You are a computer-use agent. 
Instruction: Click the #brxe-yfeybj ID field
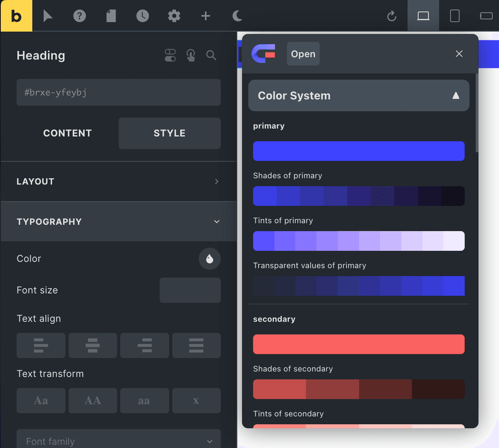[119, 92]
